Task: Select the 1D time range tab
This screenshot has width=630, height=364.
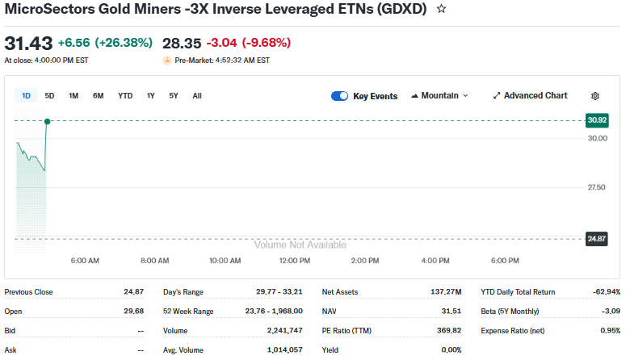Action: click(x=26, y=96)
